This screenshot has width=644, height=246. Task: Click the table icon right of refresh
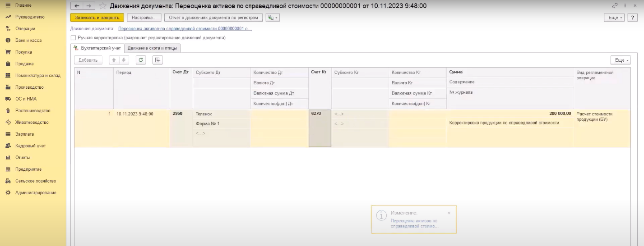tap(157, 60)
